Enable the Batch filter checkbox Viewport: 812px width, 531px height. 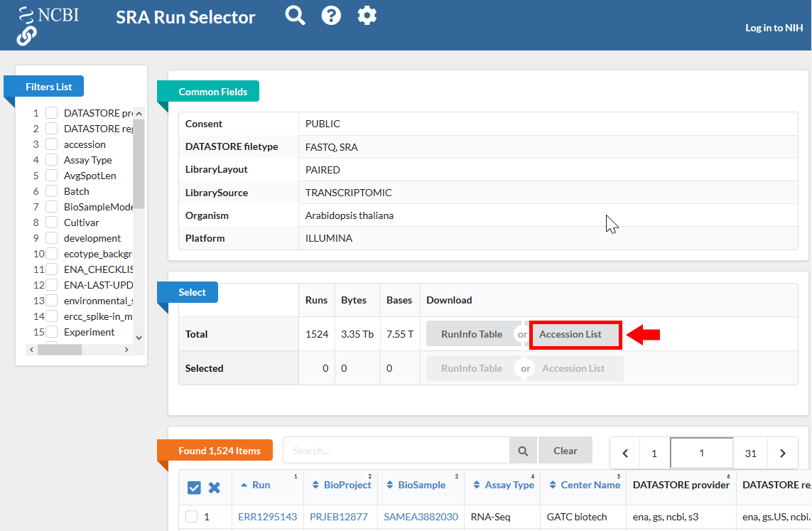tap(51, 191)
